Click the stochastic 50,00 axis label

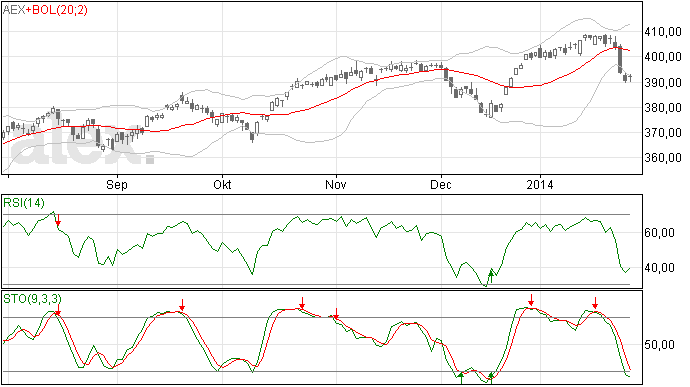[659, 345]
